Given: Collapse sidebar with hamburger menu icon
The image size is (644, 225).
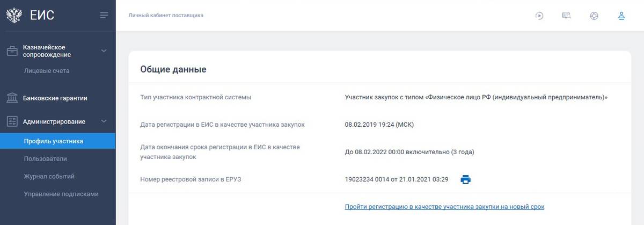Looking at the screenshot, I should (104, 15).
